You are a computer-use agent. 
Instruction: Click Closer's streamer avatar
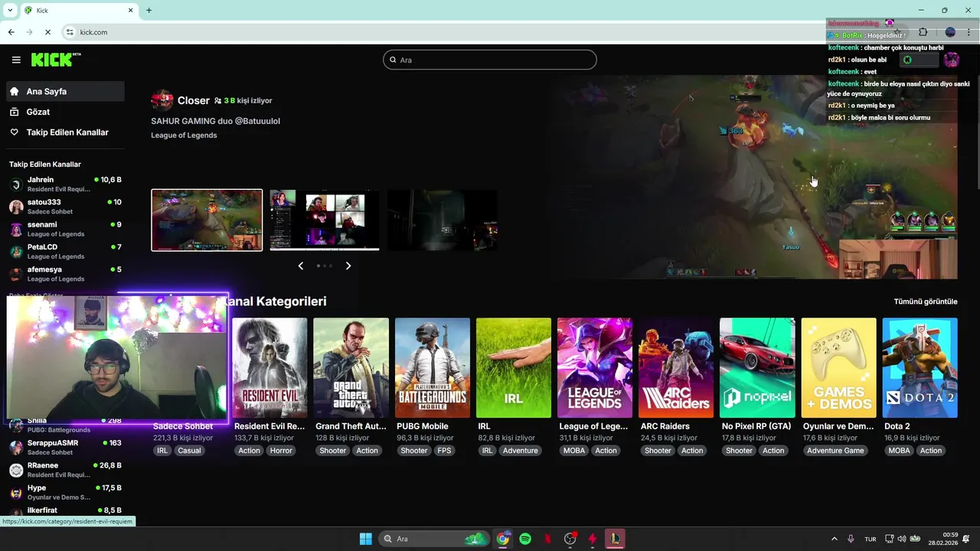[x=162, y=100]
